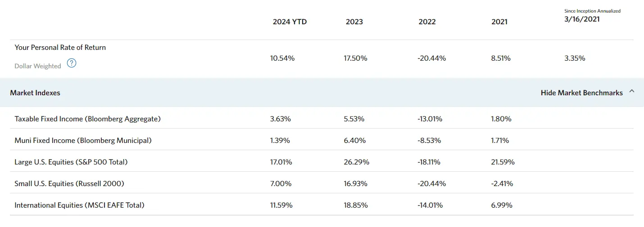Click the 2022 column header
Viewport: 644px width, 227px height.
427,22
